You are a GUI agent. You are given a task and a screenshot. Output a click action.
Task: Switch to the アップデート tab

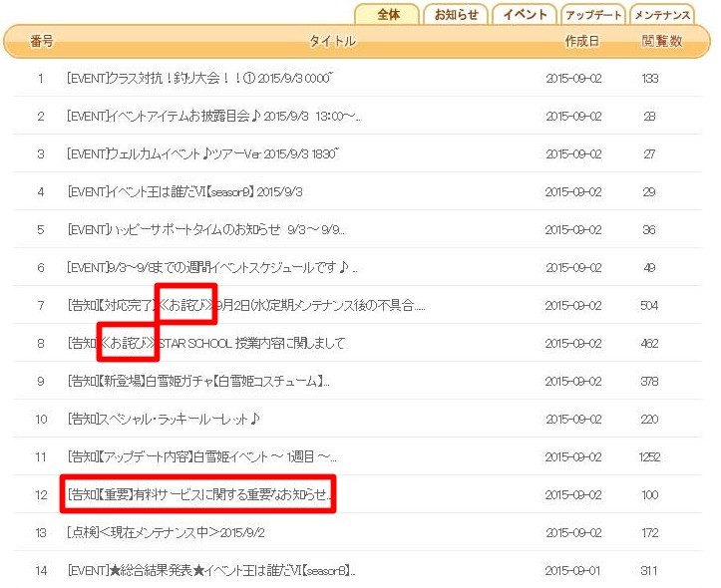point(592,15)
